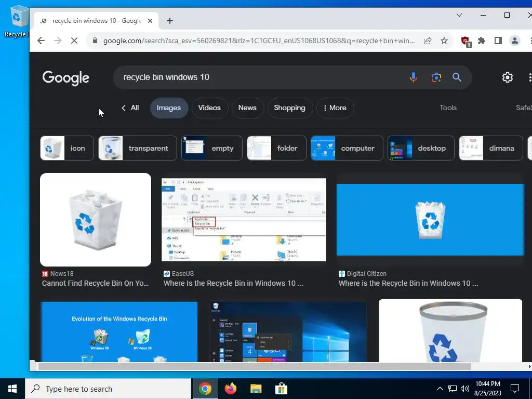
Task: Filter images by the dimana chip
Action: coord(491,148)
